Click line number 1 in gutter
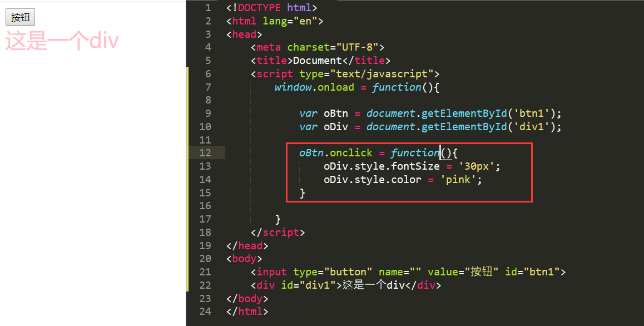Image resolution: width=644 pixels, height=326 pixels. point(208,8)
